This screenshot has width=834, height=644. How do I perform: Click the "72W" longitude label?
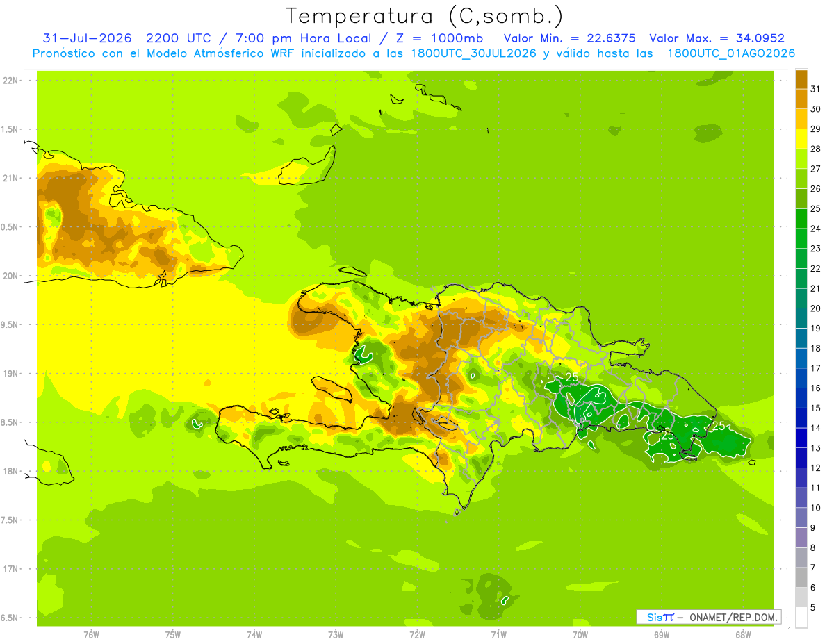pyautogui.click(x=417, y=635)
